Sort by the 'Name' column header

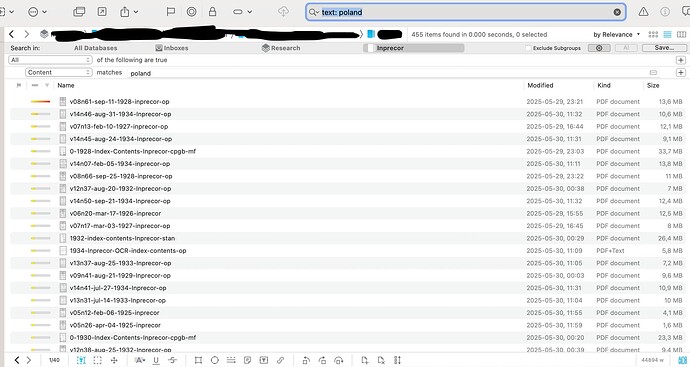click(66, 85)
